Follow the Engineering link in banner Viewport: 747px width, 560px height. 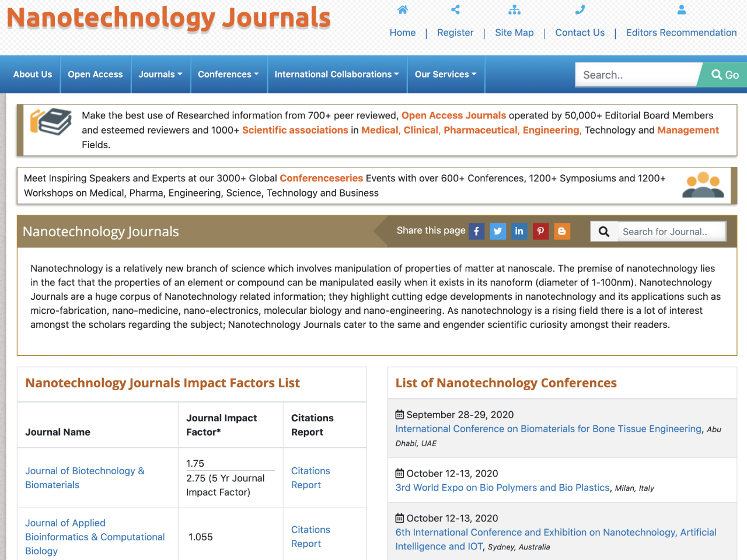click(x=551, y=130)
